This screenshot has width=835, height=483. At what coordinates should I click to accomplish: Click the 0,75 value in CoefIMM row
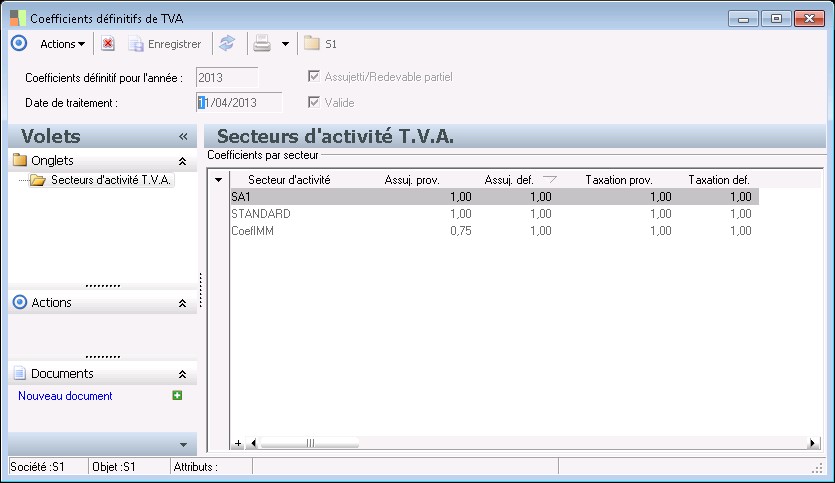[461, 231]
